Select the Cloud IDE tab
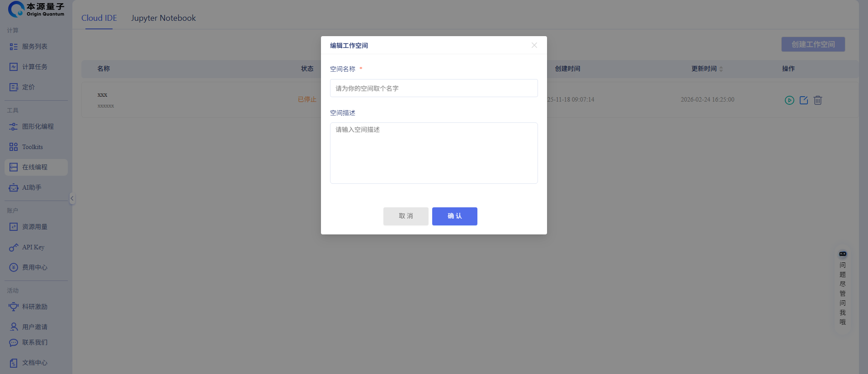This screenshot has width=868, height=374. tap(99, 18)
